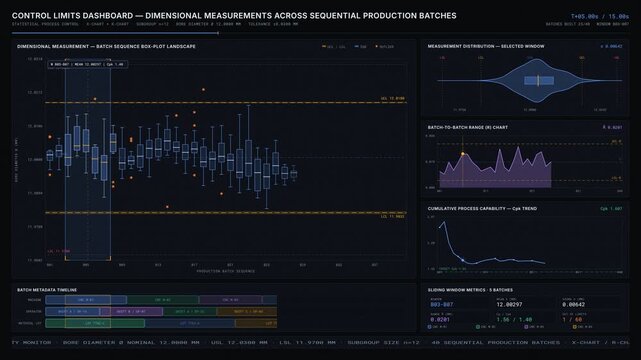Click the outlier legend dot in box-plot header
Viewport: 641px width, 360px height.
tap(377, 47)
